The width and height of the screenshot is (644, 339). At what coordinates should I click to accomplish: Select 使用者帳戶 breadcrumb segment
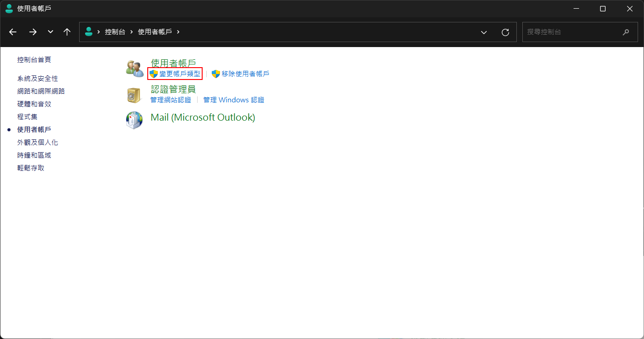coord(155,32)
